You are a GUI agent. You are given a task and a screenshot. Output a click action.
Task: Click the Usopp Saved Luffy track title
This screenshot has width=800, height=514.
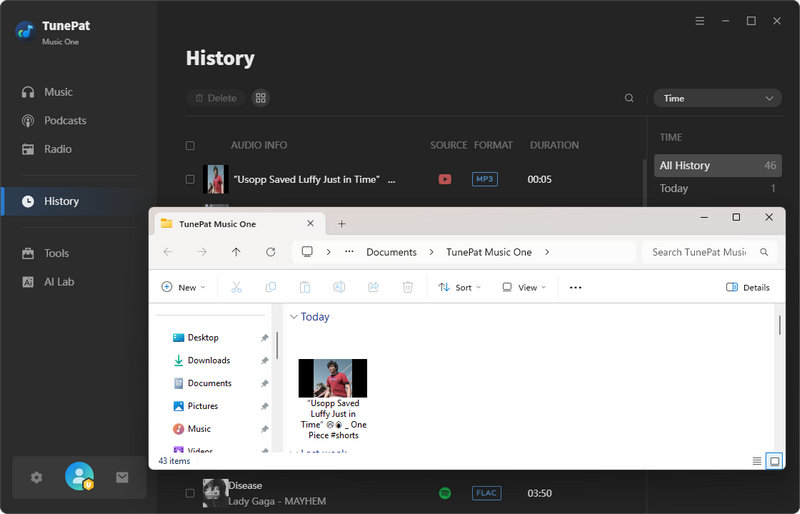point(307,179)
